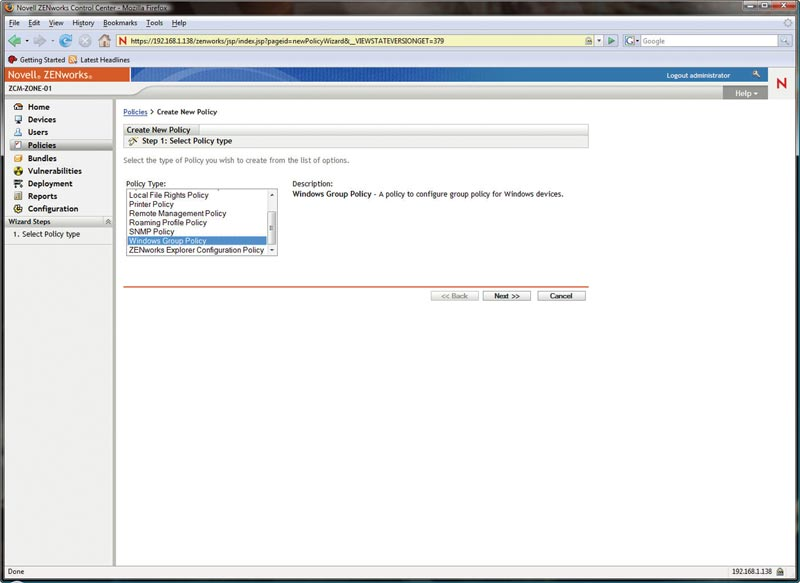Viewport: 800px width, 583px height.
Task: Click the Stop loading icon
Action: click(x=85, y=41)
